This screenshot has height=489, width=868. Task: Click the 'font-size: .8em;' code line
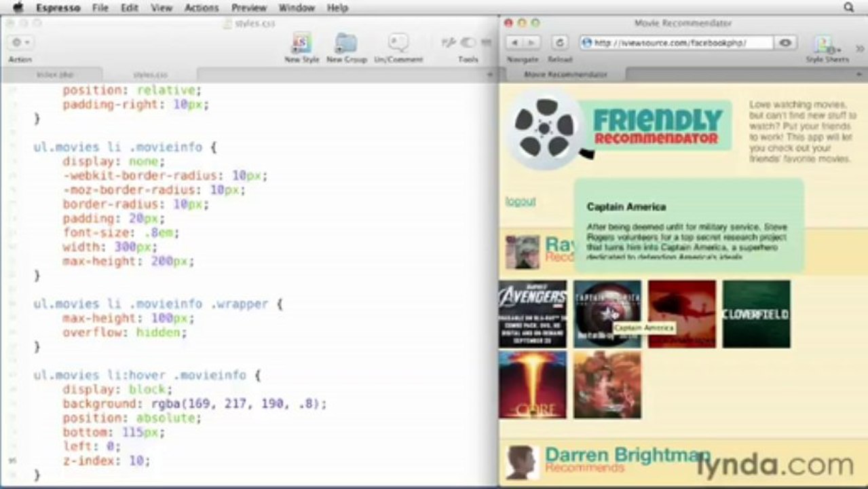(121, 233)
